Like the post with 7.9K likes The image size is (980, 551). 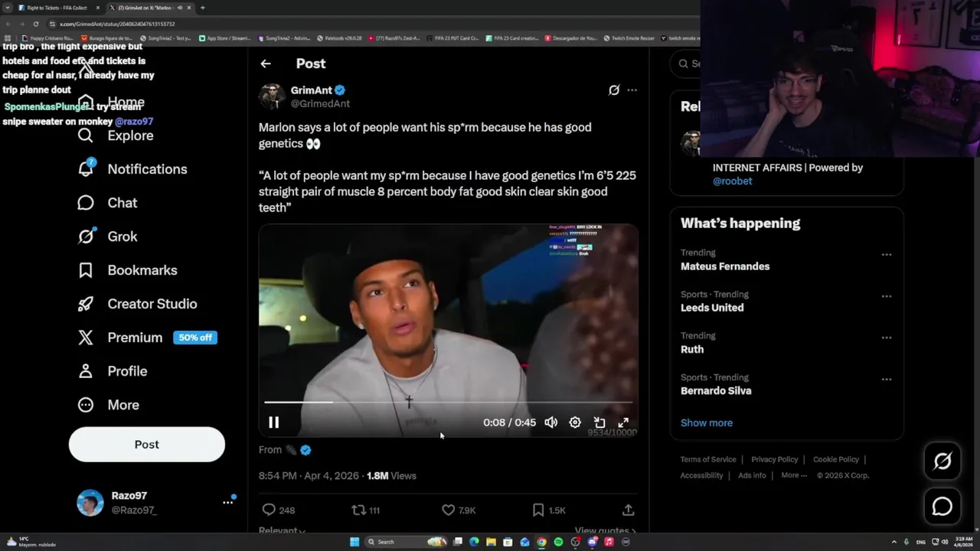tap(459, 510)
